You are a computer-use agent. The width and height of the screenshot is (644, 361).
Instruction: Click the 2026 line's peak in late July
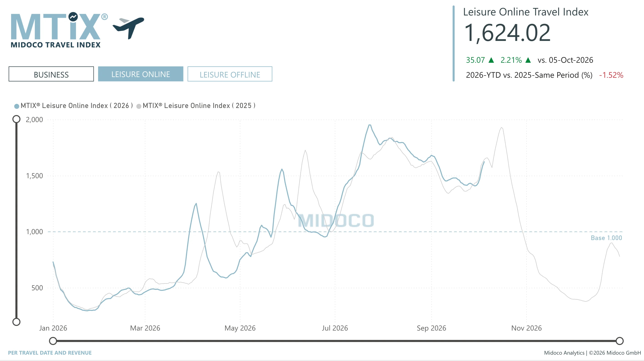pyautogui.click(x=369, y=125)
